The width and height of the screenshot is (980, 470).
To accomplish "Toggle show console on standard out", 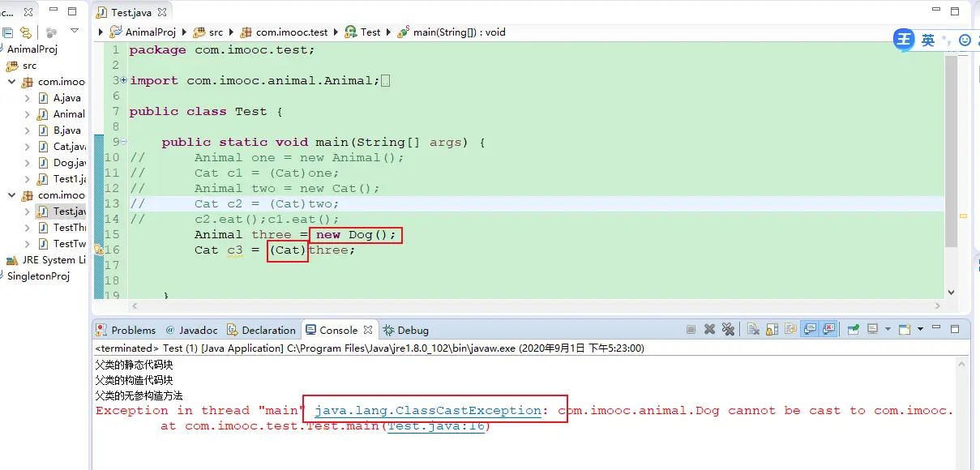I will [809, 330].
